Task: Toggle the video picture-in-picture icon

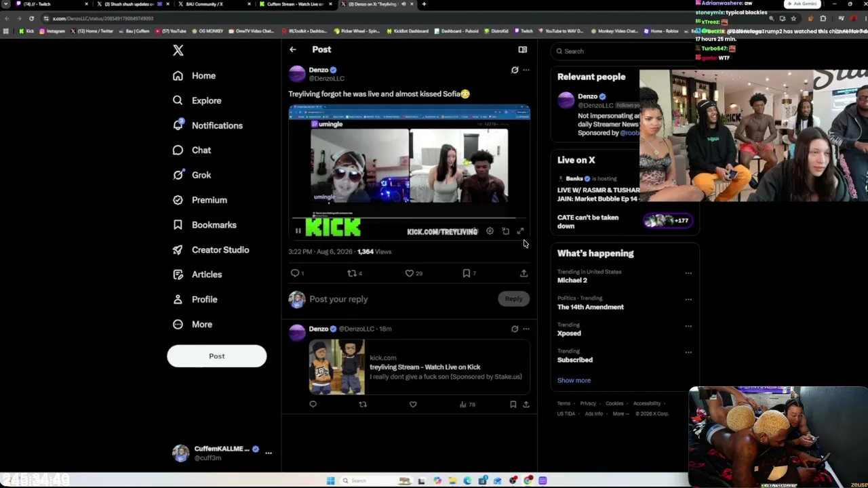Action: coord(505,231)
